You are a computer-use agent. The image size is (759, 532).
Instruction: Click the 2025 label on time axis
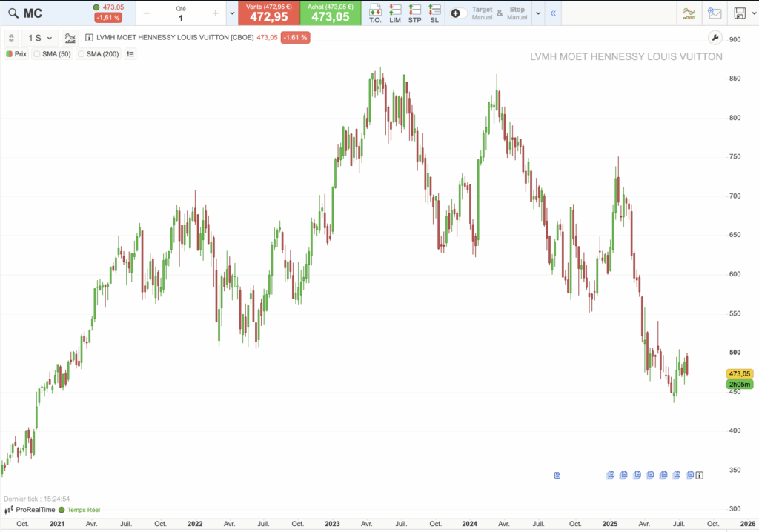pyautogui.click(x=610, y=524)
